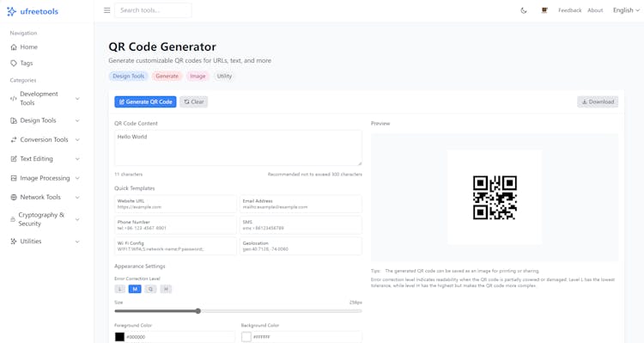Expand the Development Tools category chevron
Image resolution: width=644 pixels, height=343 pixels.
coord(77,99)
